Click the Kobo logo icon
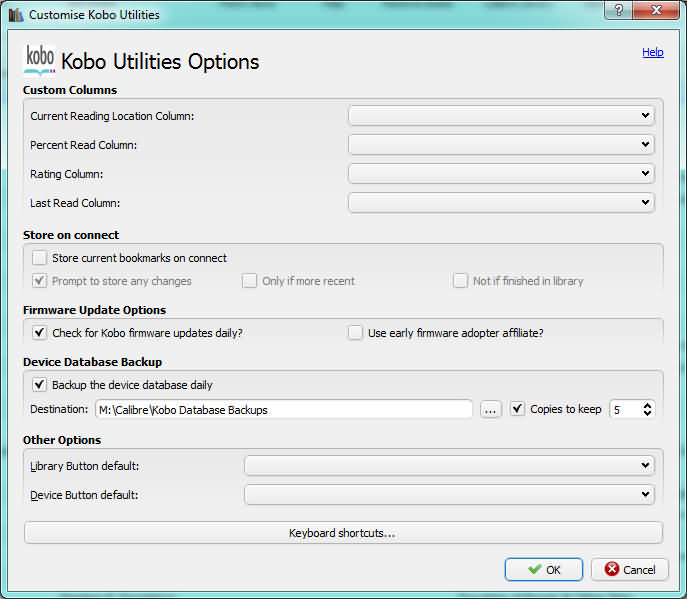Image resolution: width=687 pixels, height=599 pixels. point(39,60)
